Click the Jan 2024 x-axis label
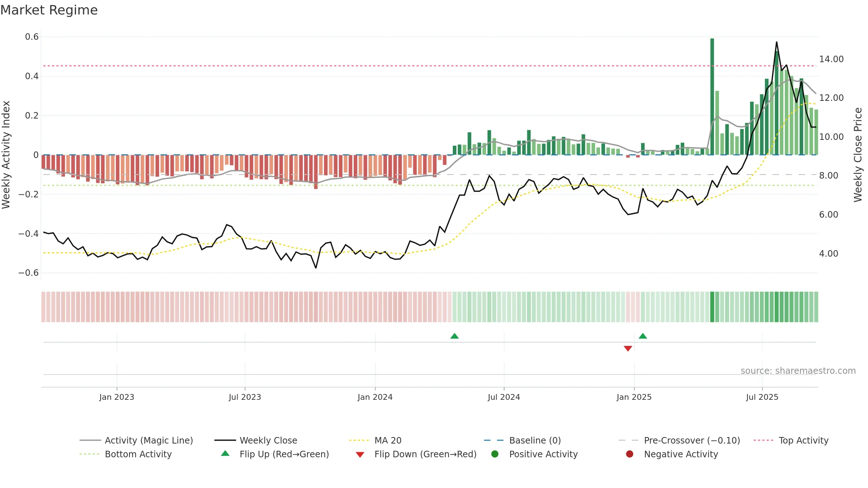This screenshot has width=868, height=488. [x=375, y=397]
